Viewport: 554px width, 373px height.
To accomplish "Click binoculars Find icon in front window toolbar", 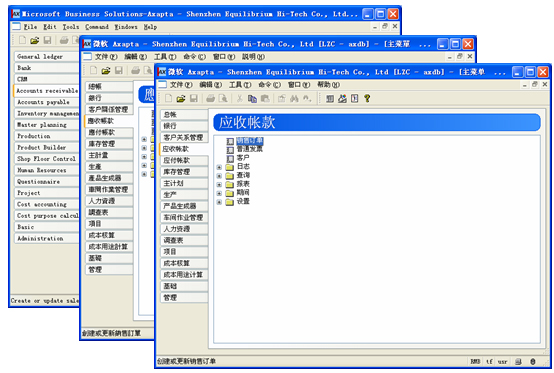I will tap(294, 99).
